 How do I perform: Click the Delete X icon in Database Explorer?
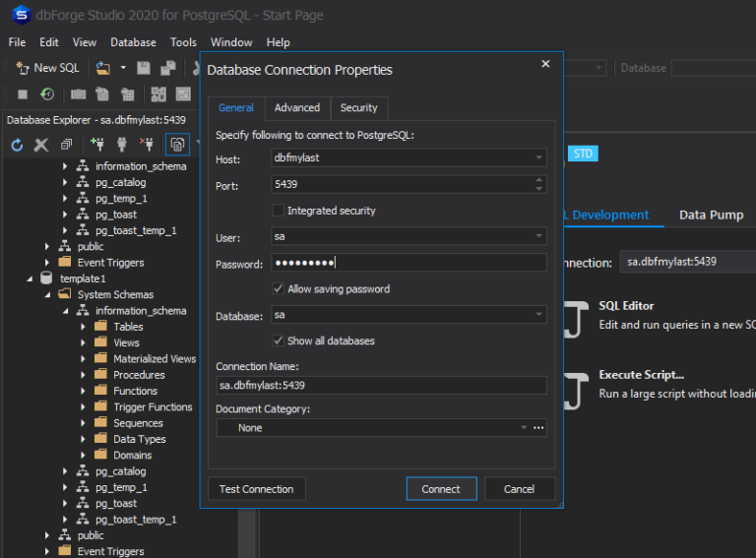(x=41, y=145)
